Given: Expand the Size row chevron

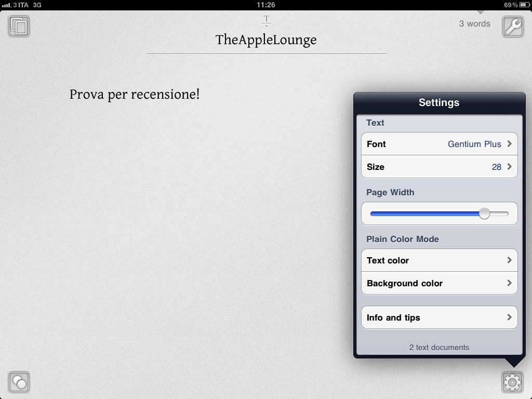Looking at the screenshot, I should [509, 167].
